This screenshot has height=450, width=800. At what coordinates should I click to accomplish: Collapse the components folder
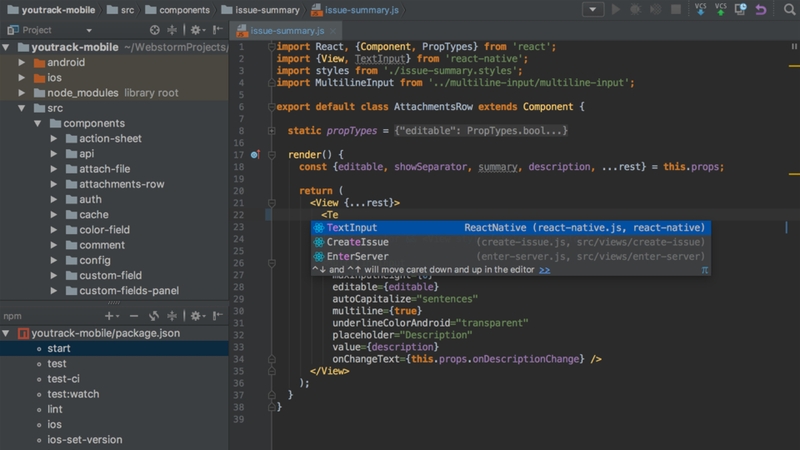[x=38, y=123]
